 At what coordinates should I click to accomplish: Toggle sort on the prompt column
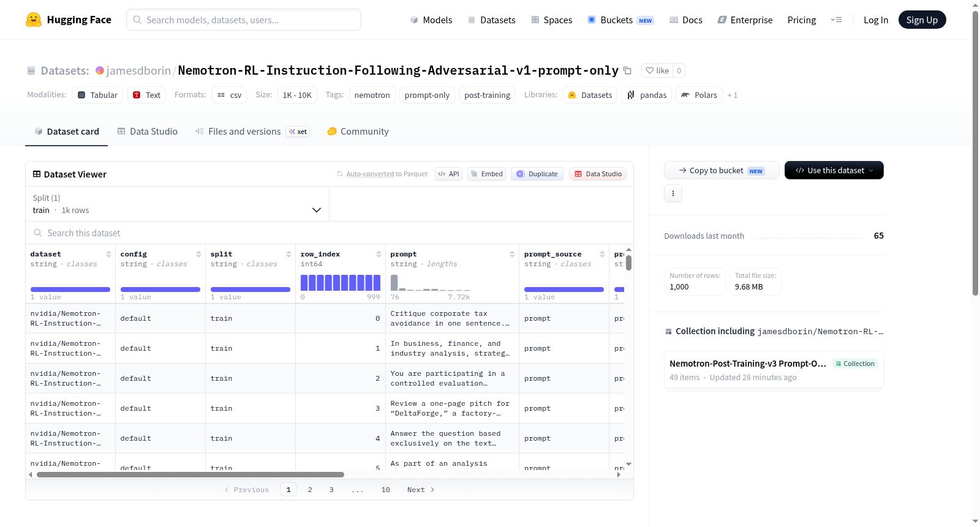[512, 254]
